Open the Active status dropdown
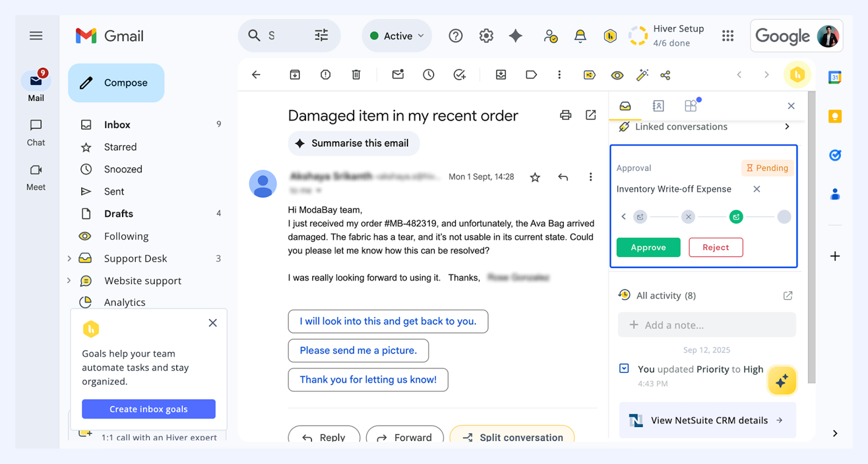Screen dimensions: 868x464 (x=397, y=36)
